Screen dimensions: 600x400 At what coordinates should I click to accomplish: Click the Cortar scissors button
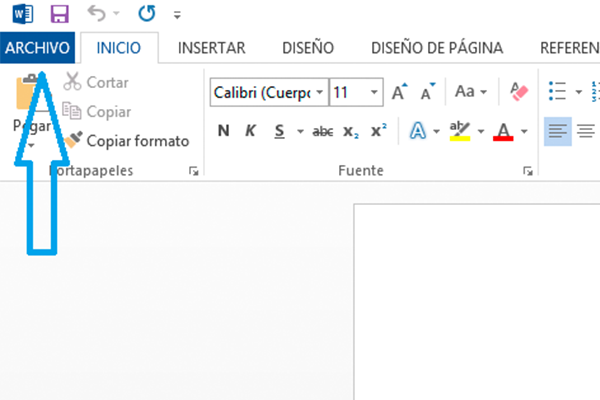pos(96,82)
